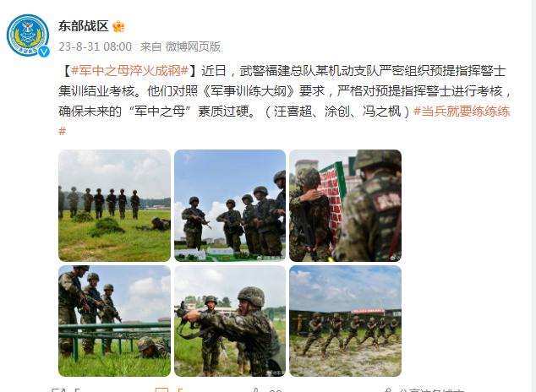Screen dimensions: 536x392
Task: Click the post text paragraph body
Action: (285, 101)
